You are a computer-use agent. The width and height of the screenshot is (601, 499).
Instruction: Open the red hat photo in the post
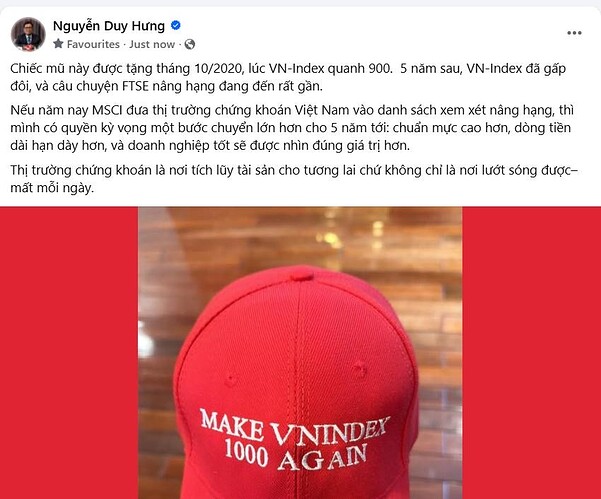[300, 353]
